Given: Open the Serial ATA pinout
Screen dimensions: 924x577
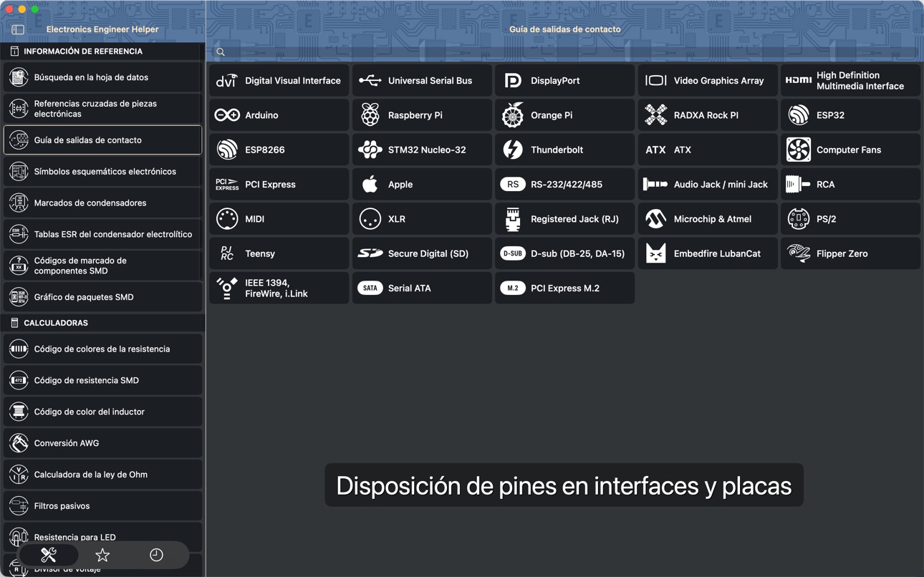Looking at the screenshot, I should pyautogui.click(x=422, y=288).
